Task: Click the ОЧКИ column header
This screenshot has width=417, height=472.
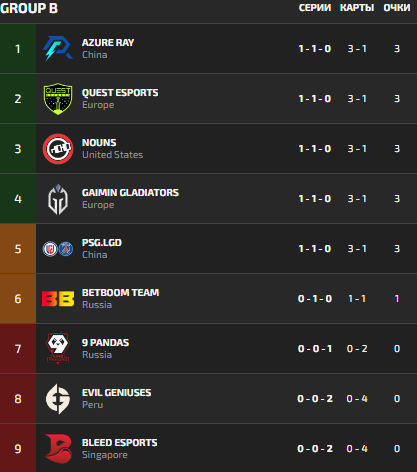Action: [x=397, y=8]
